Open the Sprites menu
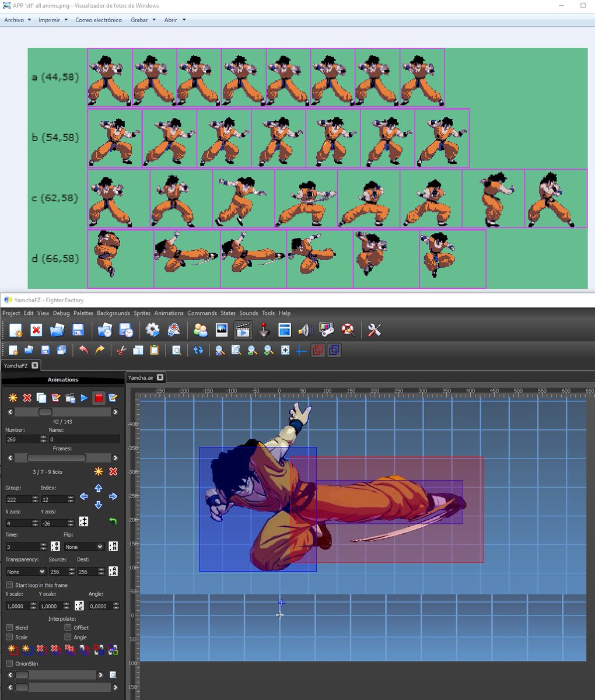Viewport: 595px width, 700px height. (142, 313)
